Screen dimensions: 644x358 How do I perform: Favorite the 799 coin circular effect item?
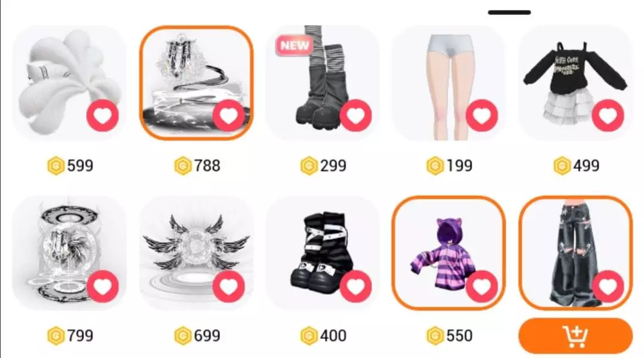click(103, 286)
